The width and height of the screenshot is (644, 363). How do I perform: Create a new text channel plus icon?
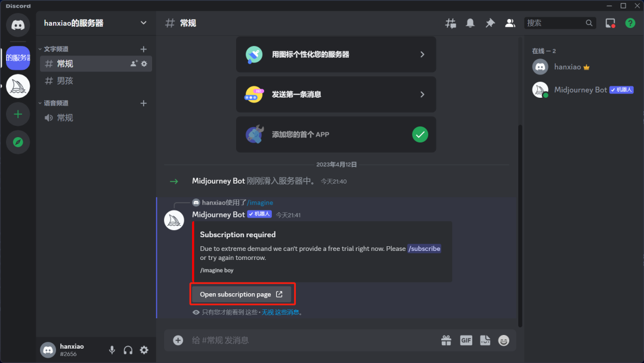tap(143, 49)
